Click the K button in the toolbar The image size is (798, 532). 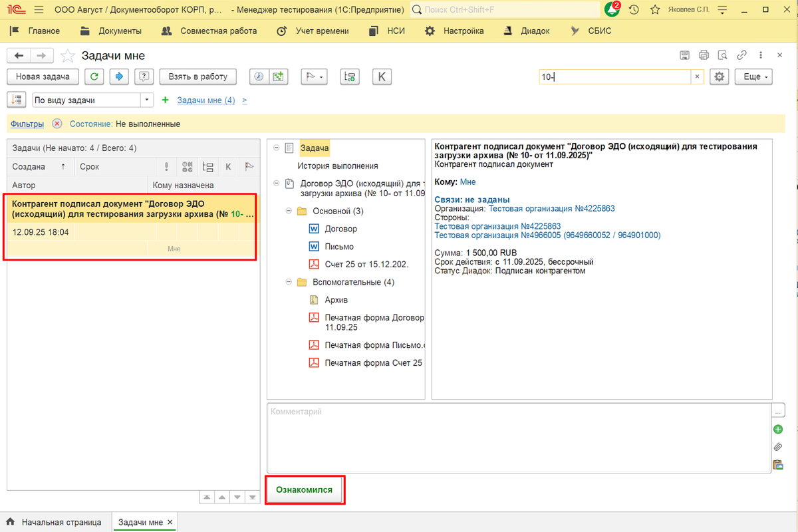[382, 76]
